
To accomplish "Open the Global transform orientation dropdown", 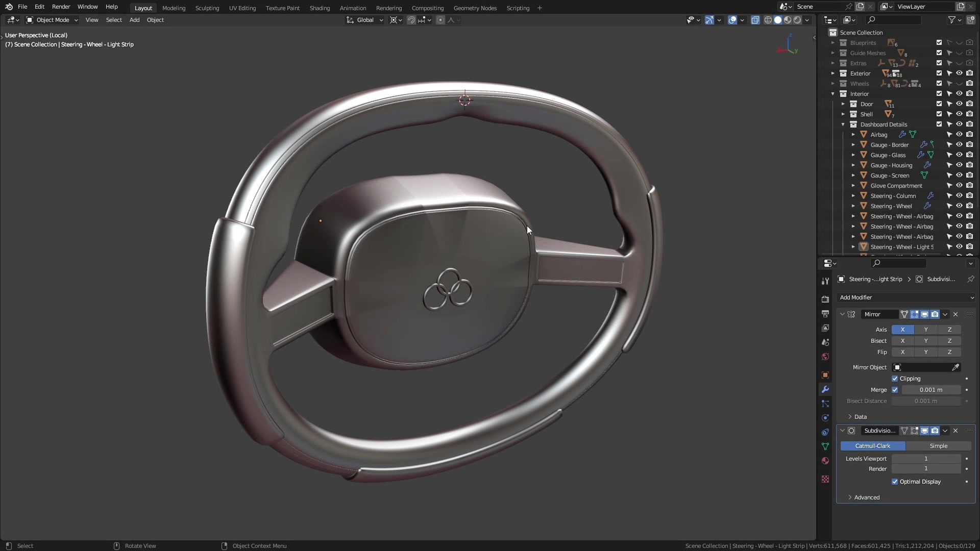I will coord(365,20).
